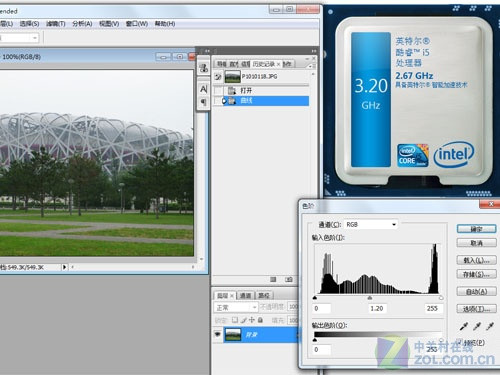This screenshot has height=375, width=500.
Task: Select the gray point eyedropper in Levels
Action: 477,326
